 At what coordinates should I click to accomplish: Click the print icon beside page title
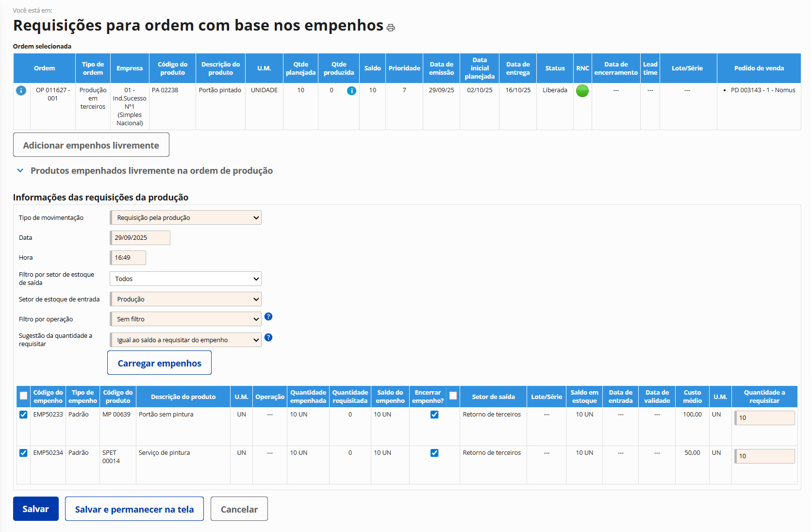coord(391,28)
